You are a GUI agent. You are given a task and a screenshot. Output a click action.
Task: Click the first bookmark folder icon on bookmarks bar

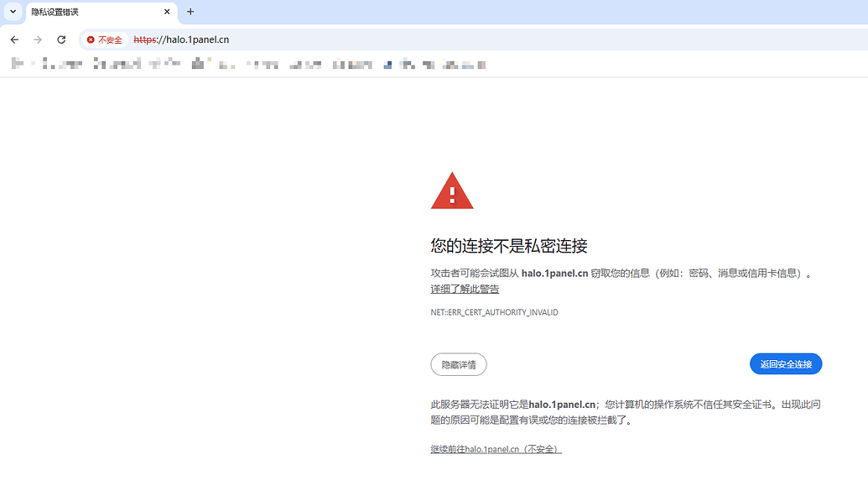tap(15, 63)
